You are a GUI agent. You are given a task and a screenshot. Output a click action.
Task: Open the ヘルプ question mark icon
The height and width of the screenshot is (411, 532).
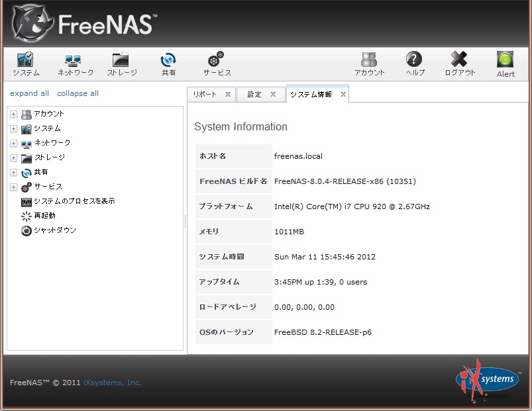(414, 60)
